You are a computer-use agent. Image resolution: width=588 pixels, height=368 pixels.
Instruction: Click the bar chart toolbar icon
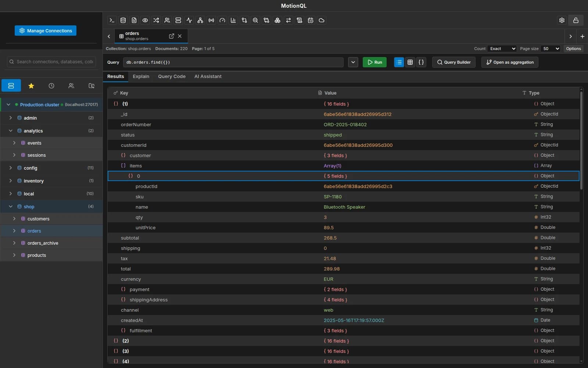233,20
